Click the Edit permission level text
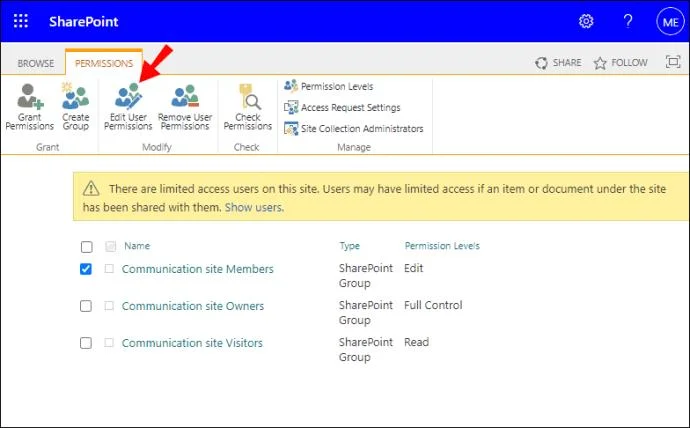Viewport: 690px width, 428px height. coord(414,268)
